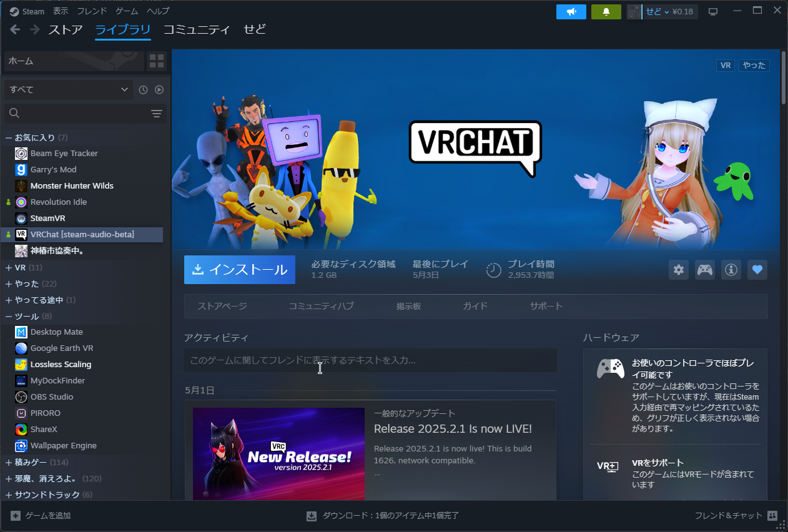Click the blue インストール button
The width and height of the screenshot is (788, 532).
point(240,270)
